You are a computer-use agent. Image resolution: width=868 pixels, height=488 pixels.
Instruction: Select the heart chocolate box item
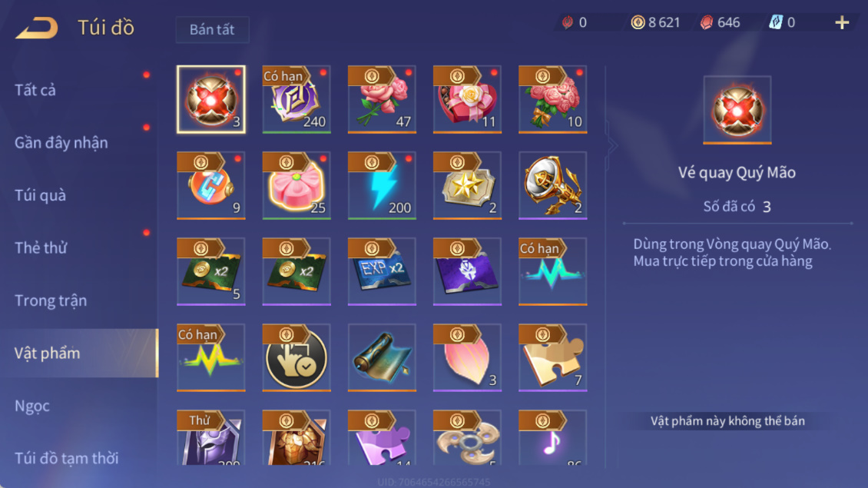click(467, 100)
